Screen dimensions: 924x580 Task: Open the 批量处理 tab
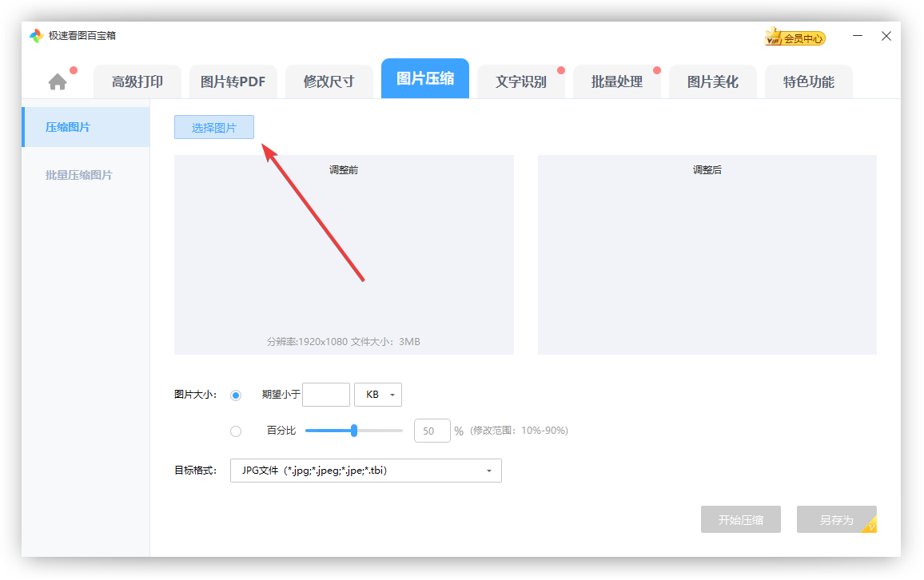pyautogui.click(x=616, y=81)
